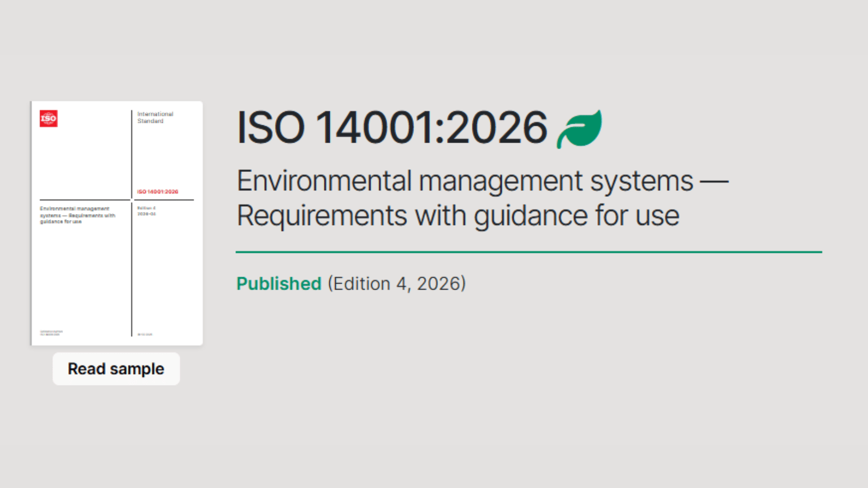Click the red ISO 14001:2026 text on cover
The image size is (868, 488).
pos(158,191)
